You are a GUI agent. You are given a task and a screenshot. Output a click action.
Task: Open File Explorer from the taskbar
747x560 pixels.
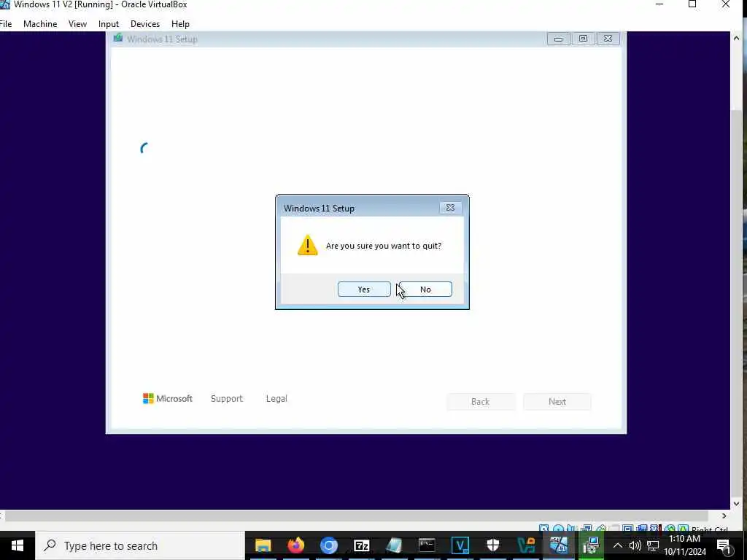coord(263,545)
